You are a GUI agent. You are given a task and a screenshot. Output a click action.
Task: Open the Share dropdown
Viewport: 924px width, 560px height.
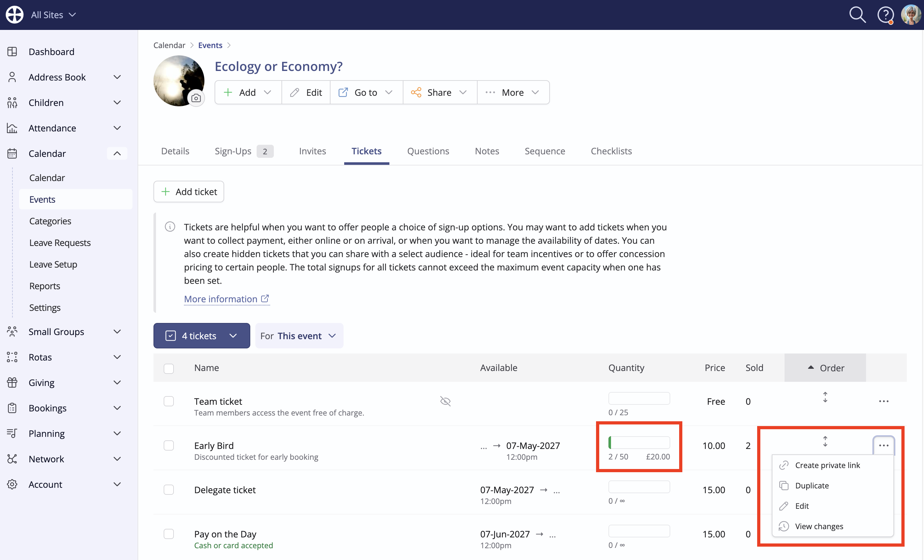click(439, 92)
